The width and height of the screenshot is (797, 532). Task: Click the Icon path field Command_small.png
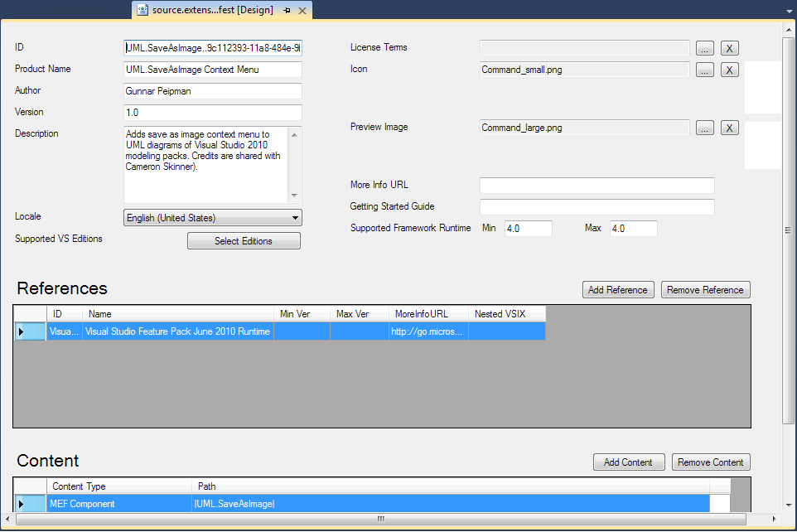[x=585, y=70]
